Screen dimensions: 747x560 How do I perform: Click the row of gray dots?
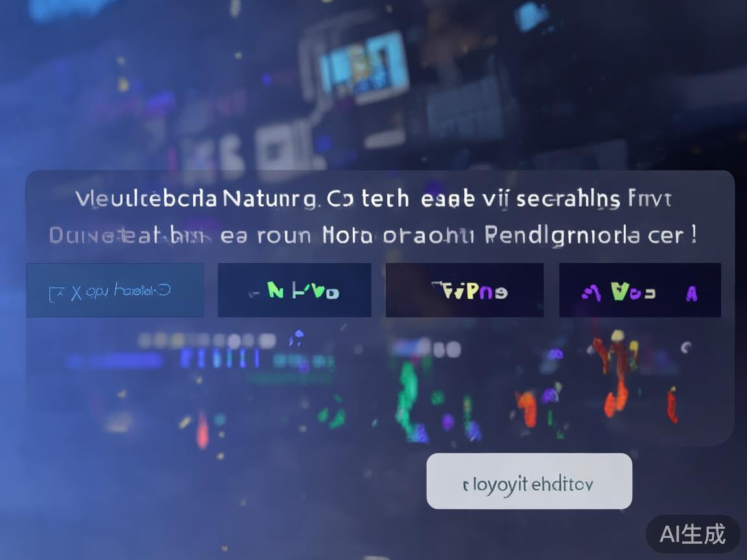tap(207, 340)
